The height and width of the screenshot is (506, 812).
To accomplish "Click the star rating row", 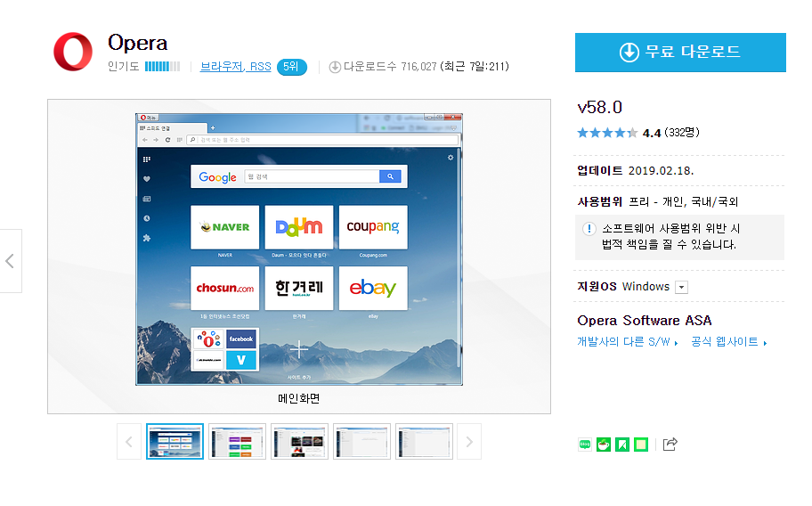I will pyautogui.click(x=607, y=133).
